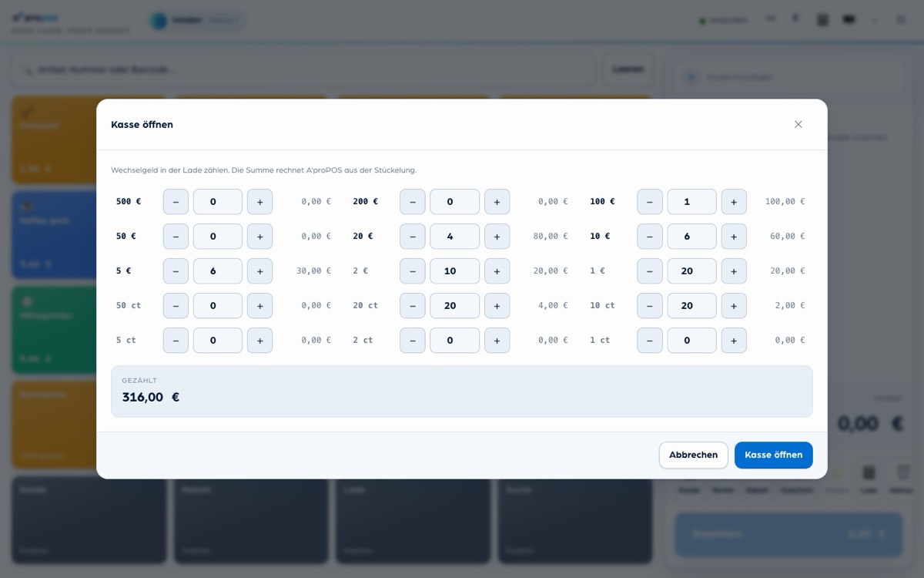
Task: Increase the 100 € note count
Action: 734,202
